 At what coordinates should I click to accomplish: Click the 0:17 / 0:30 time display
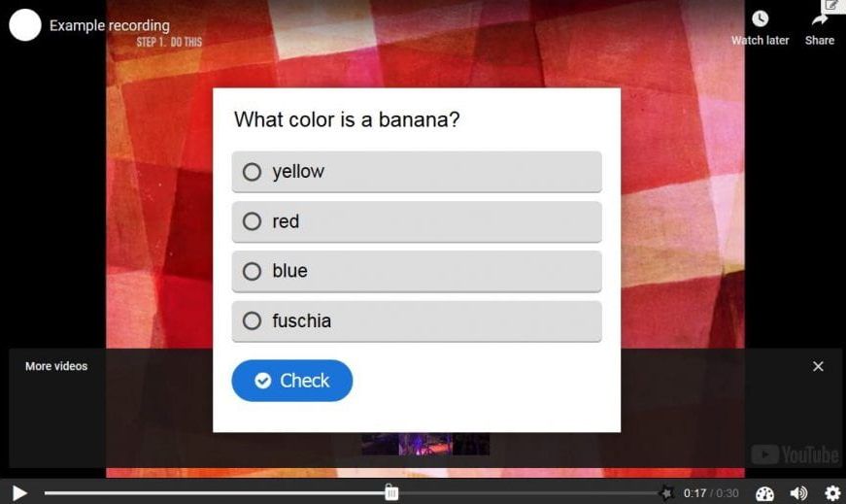pyautogui.click(x=711, y=493)
